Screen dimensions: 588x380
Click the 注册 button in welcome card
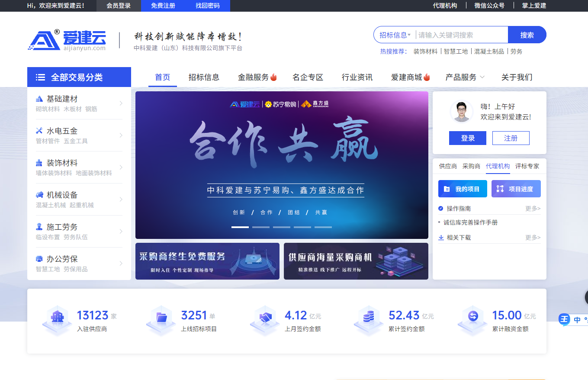click(511, 138)
